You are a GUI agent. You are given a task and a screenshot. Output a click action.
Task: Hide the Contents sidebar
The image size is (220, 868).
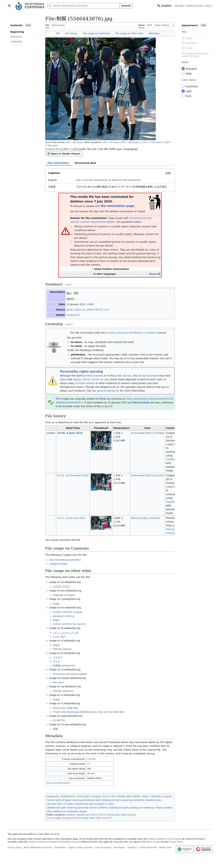(28, 25)
